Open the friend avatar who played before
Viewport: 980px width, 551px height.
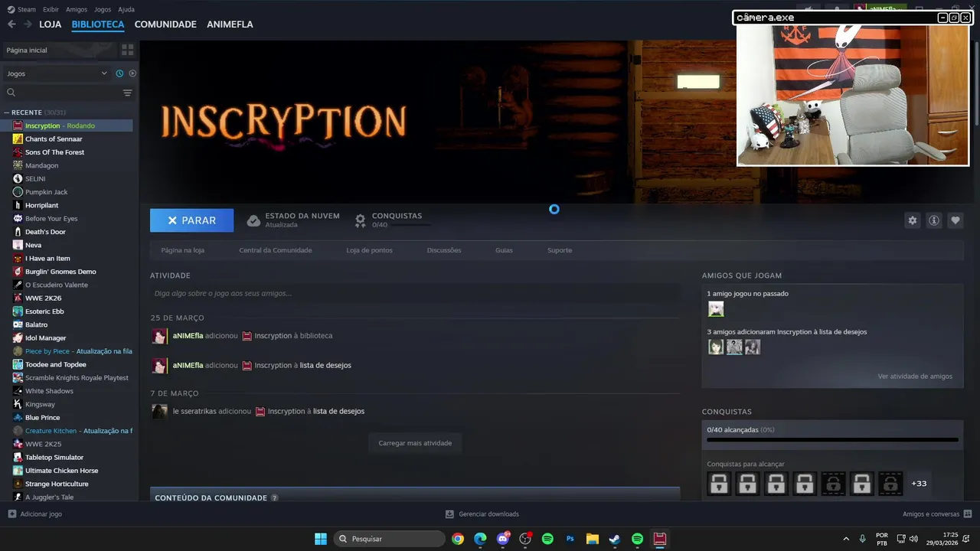click(716, 309)
